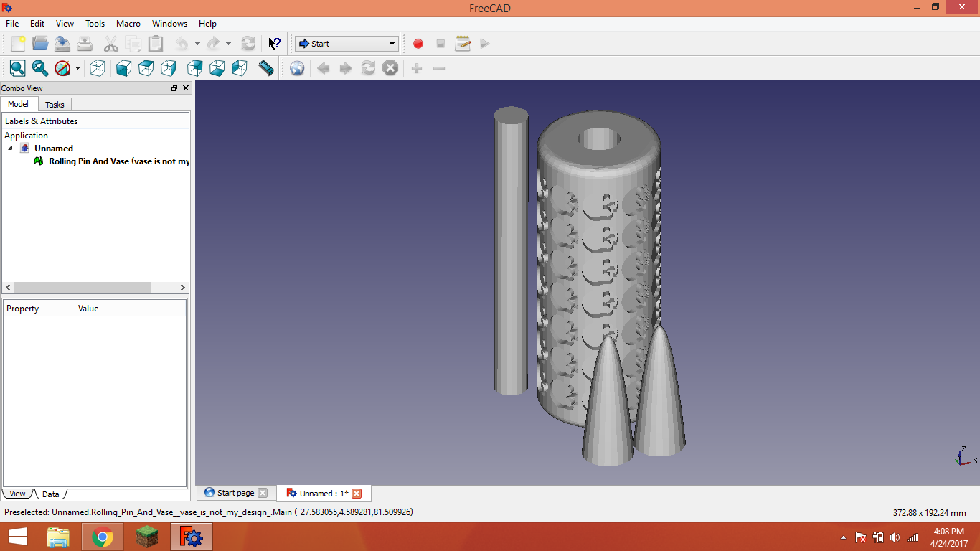980x551 pixels.
Task: Set Right view with the cube icon
Action: tap(169, 68)
